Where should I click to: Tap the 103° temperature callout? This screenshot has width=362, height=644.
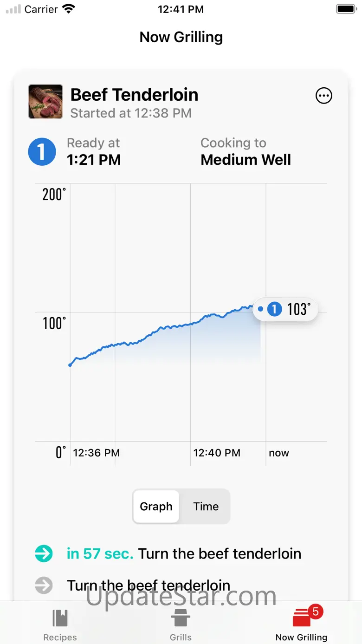285,309
